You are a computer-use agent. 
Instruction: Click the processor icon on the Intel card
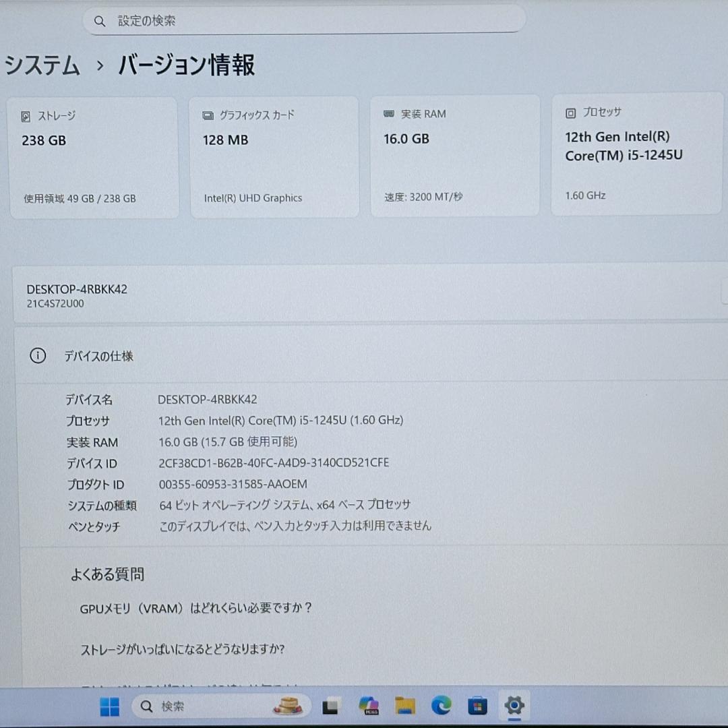tap(570, 113)
